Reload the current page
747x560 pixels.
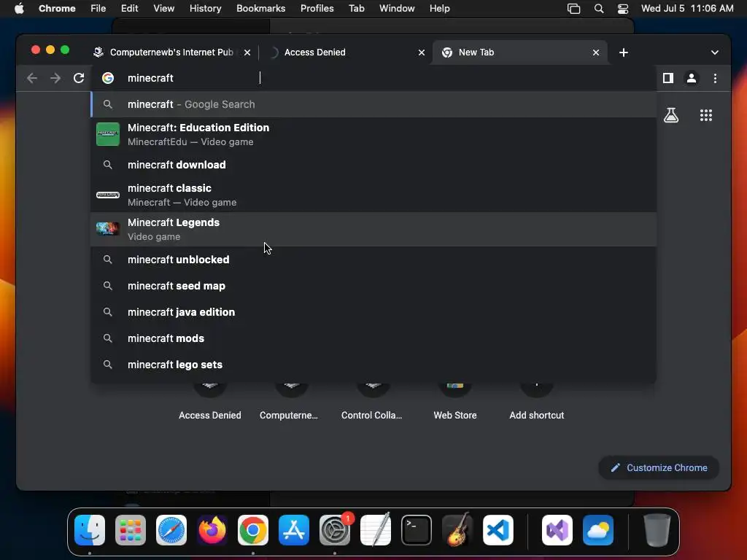[79, 78]
